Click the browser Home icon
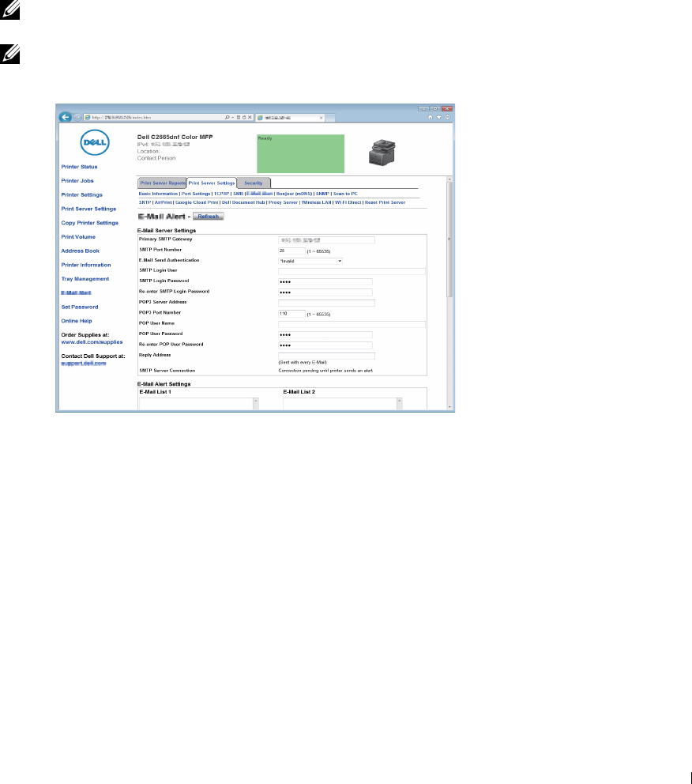Image resolution: width=692 pixels, height=784 pixels. [x=431, y=117]
